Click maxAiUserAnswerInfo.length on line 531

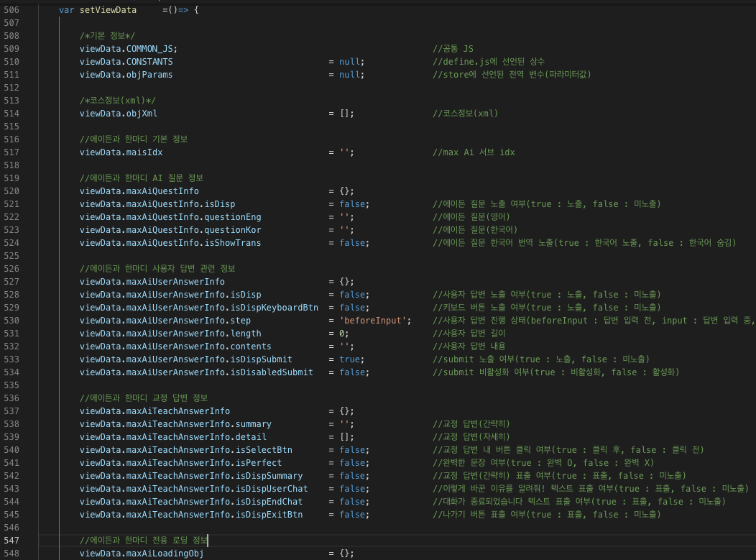[194, 334]
